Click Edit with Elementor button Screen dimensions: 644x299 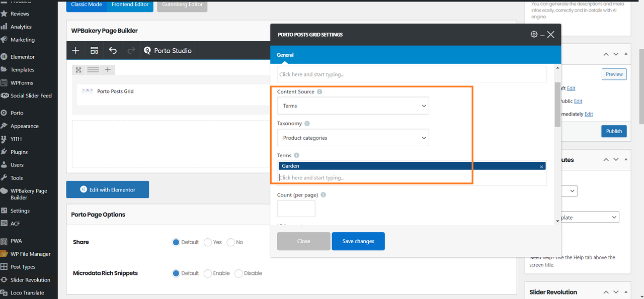tap(108, 189)
